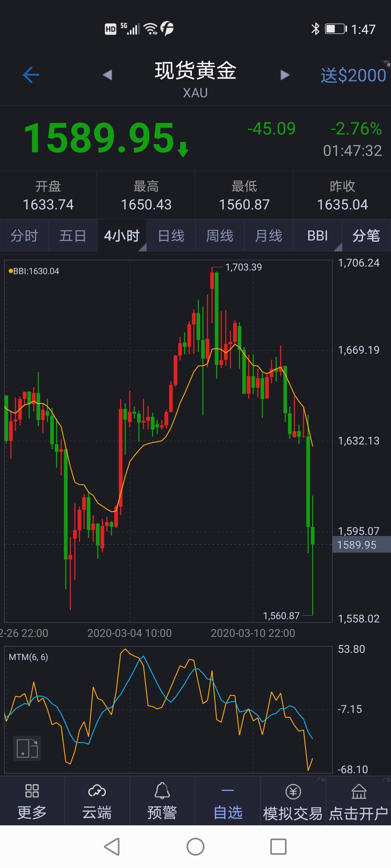
Task: Tap the BBI:1630.04 indicator label
Action: tap(34, 271)
